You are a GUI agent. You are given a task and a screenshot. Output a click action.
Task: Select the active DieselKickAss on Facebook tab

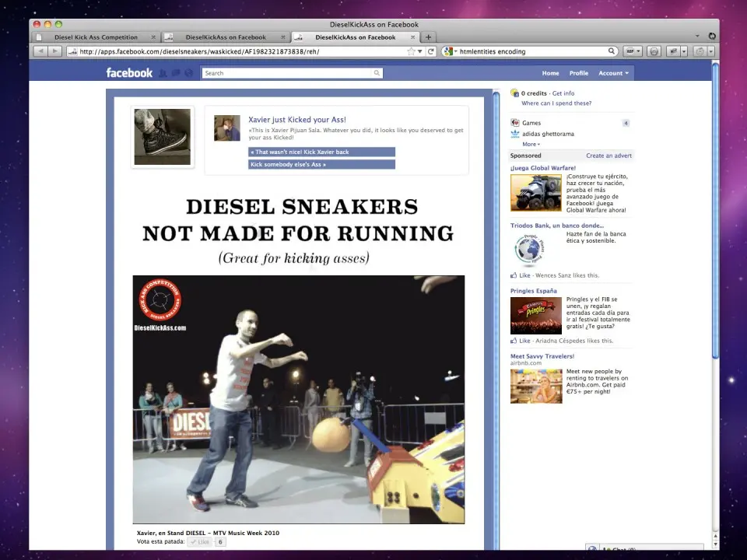coord(355,37)
